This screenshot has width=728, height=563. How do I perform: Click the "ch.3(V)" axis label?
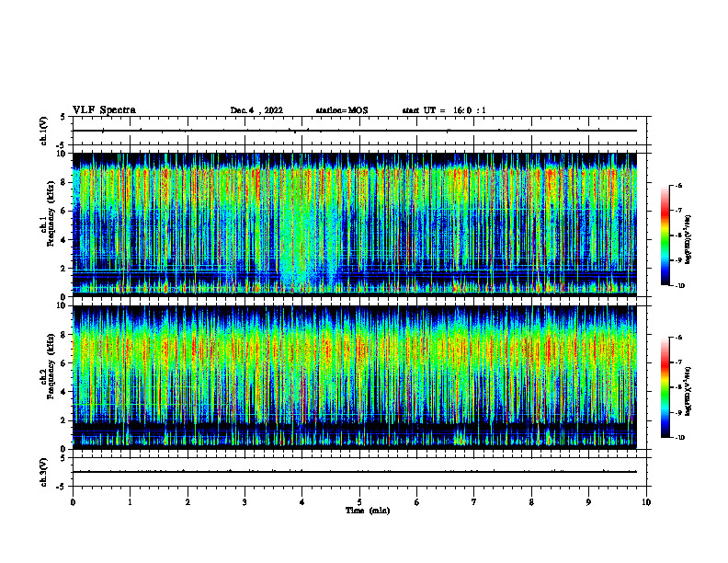coord(44,472)
